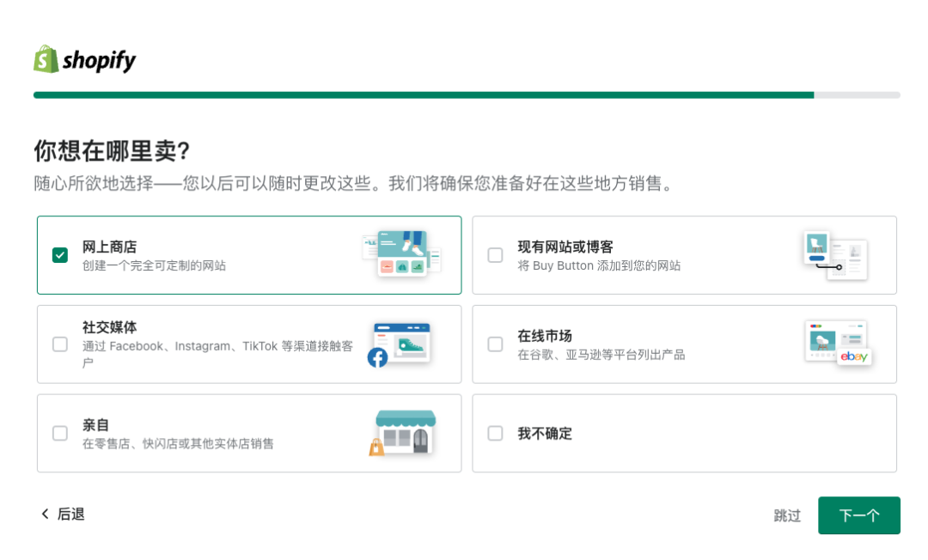The width and height of the screenshot is (928, 560).
Task: Click the back chevron next to 后退
Action: point(44,514)
